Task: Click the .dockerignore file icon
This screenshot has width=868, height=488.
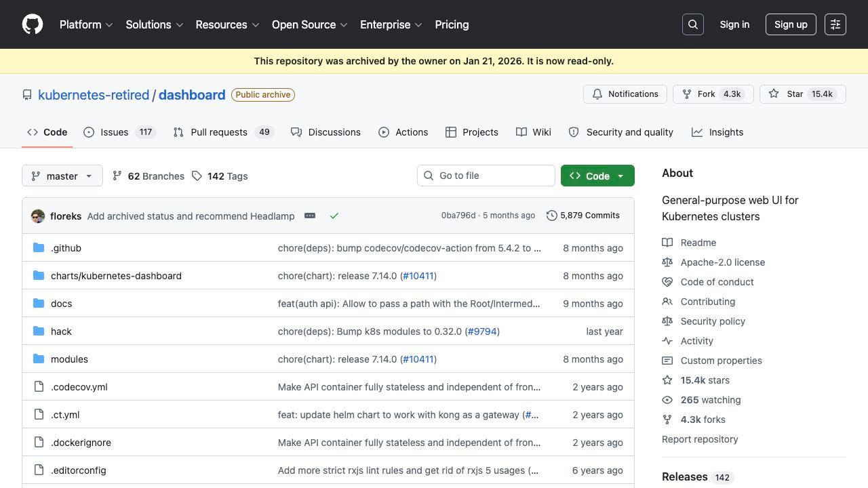Action: 39,443
